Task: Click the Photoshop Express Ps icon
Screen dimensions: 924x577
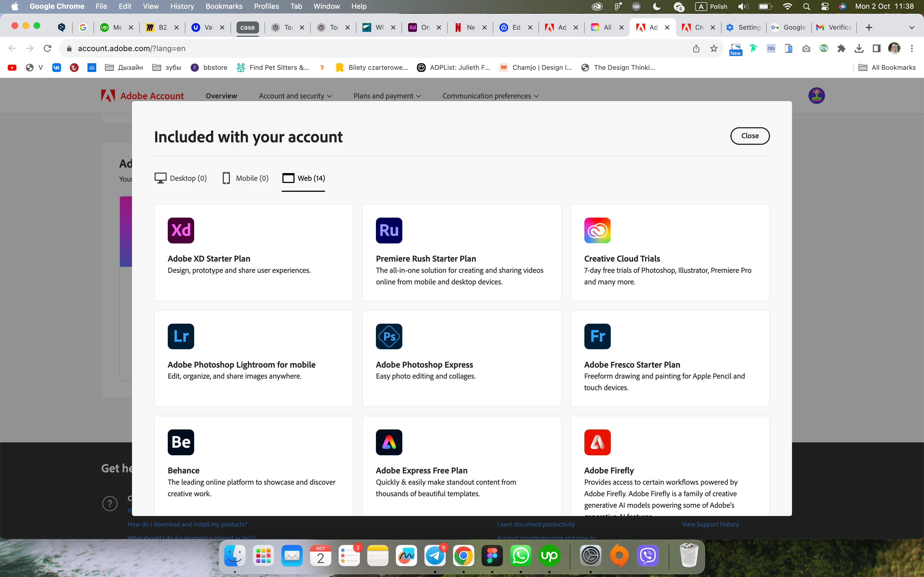Action: tap(389, 336)
